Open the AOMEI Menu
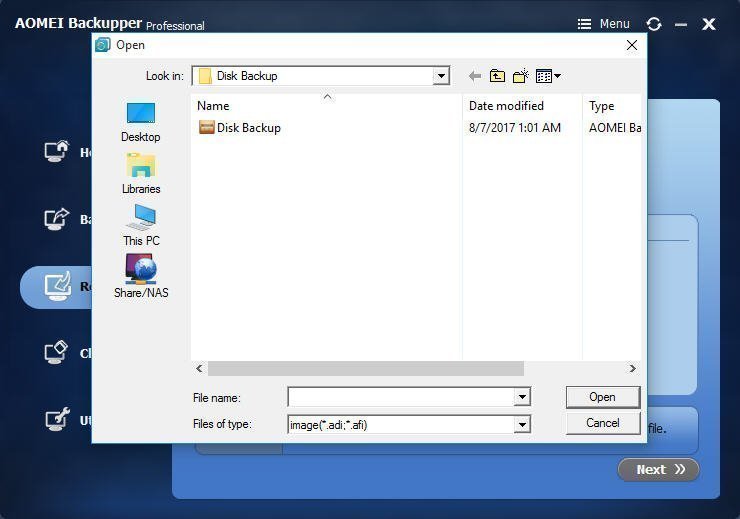The image size is (740, 519). point(604,24)
